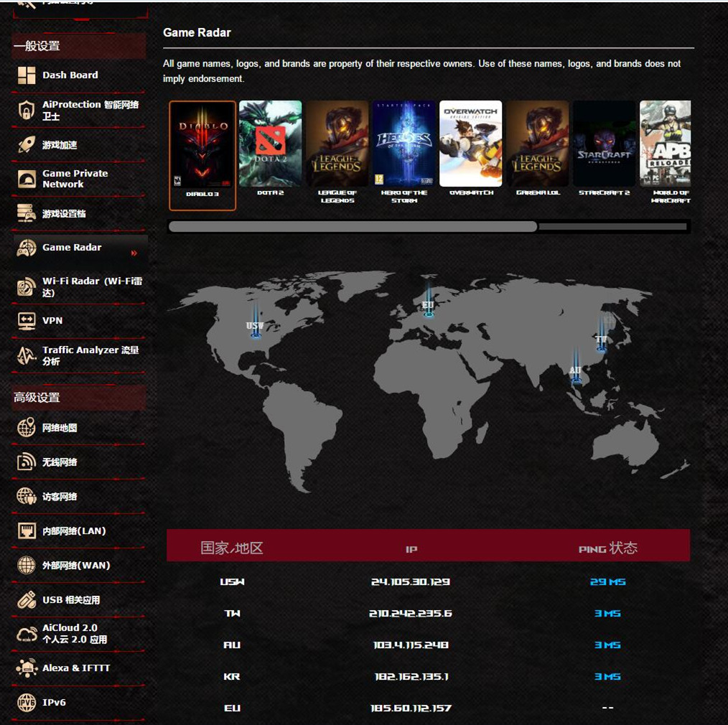
Task: Click the EU IP 185.60.112.157
Action: pyautogui.click(x=411, y=708)
